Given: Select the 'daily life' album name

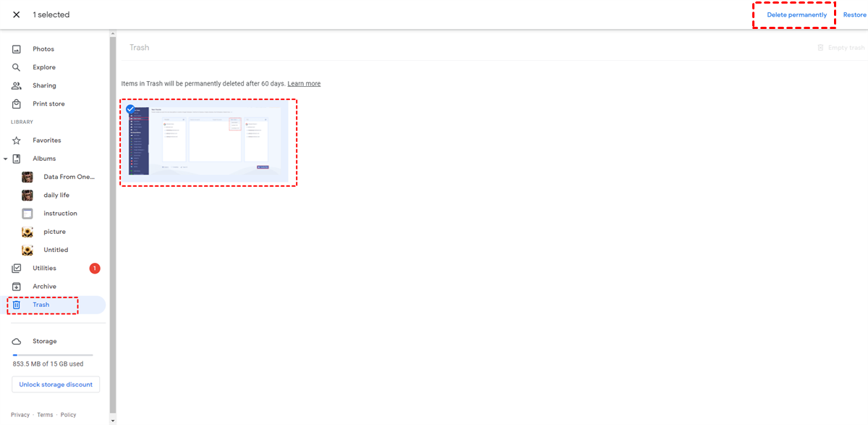Looking at the screenshot, I should pos(56,195).
